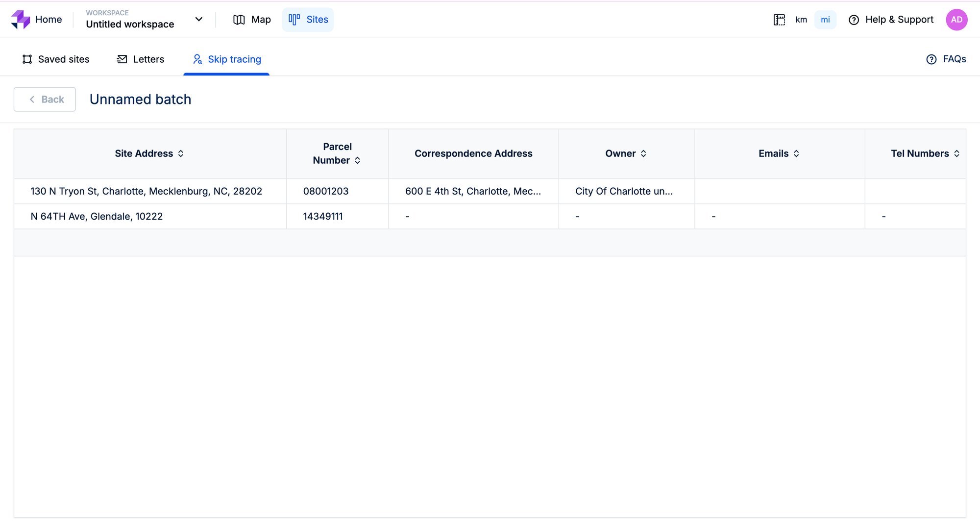Switch units to km
The image size is (980, 531).
click(801, 20)
